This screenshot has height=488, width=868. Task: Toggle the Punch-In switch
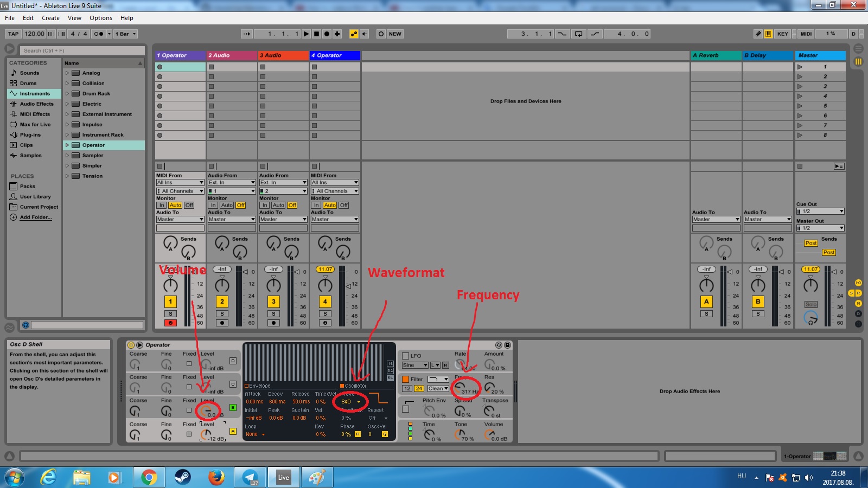click(x=563, y=34)
